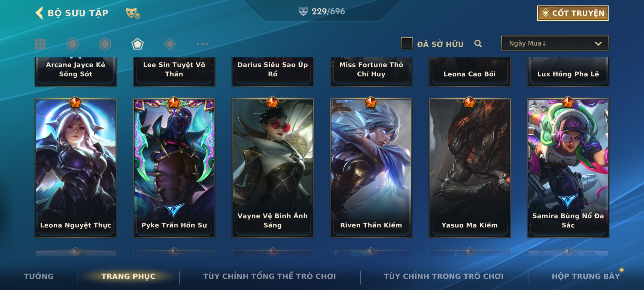The height and width of the screenshot is (290, 644).
Task: Toggle the ĐÃ SỞ HỮU checkbox
Action: (x=407, y=44)
